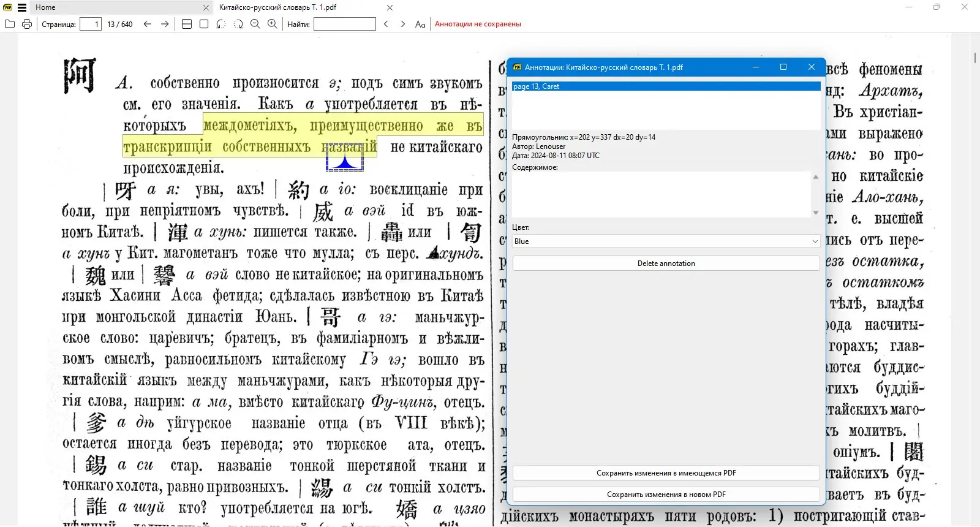Click the '13 / 640' page count text

pyautogui.click(x=120, y=24)
